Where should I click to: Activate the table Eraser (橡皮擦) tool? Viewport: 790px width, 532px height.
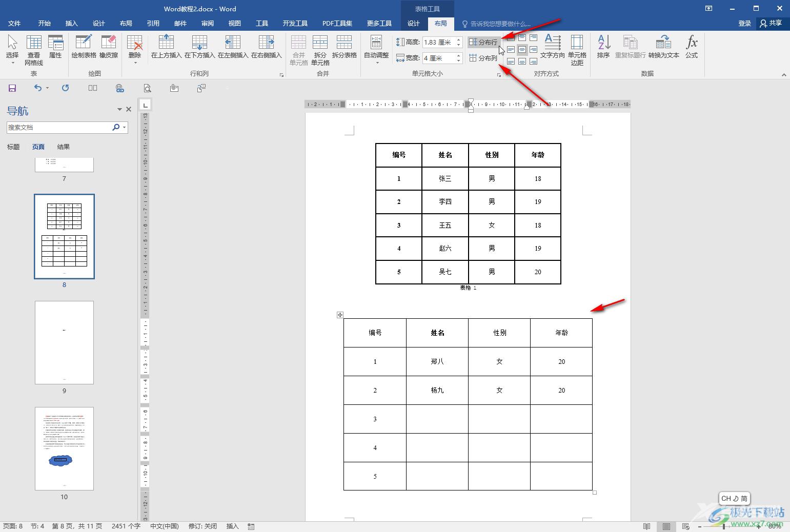click(x=109, y=47)
